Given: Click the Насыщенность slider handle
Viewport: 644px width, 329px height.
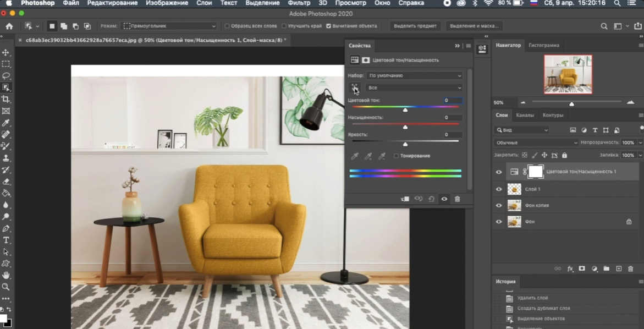Looking at the screenshot, I should click(x=405, y=127).
